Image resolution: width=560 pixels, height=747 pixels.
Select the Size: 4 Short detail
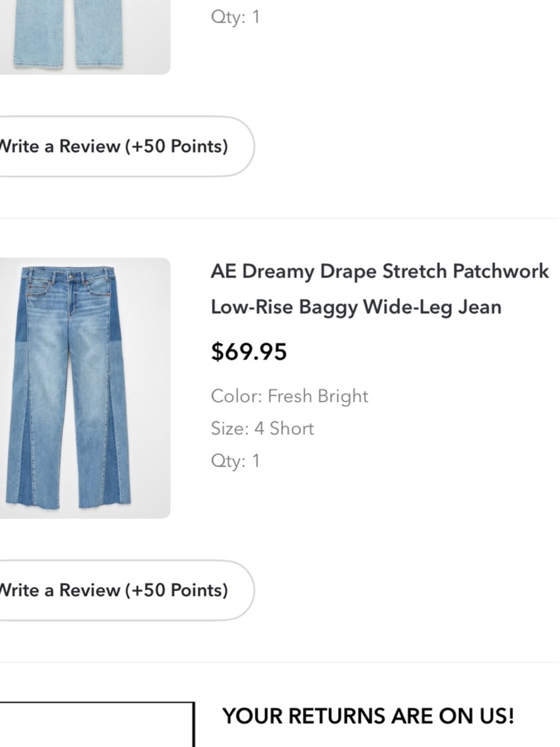click(262, 428)
